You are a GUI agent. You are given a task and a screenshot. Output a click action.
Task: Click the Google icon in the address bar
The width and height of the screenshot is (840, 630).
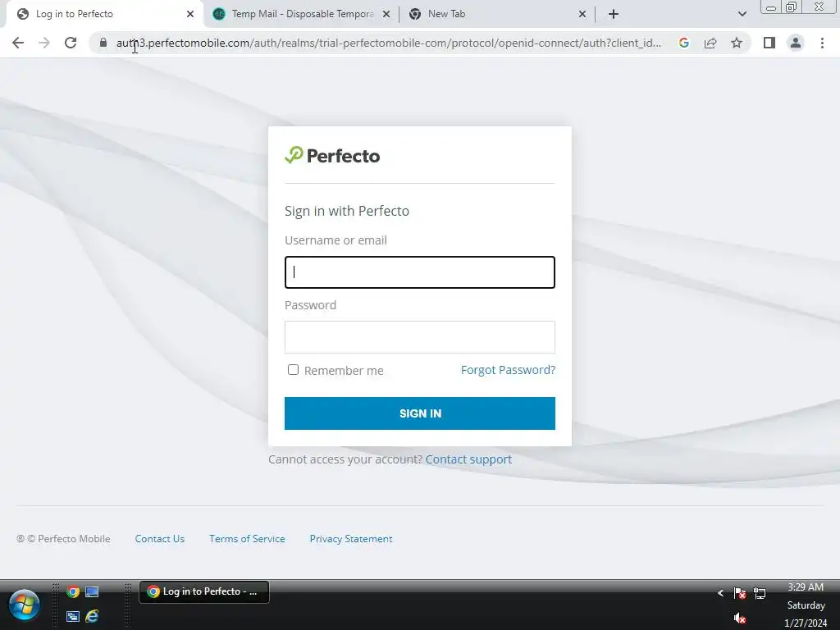(683, 43)
